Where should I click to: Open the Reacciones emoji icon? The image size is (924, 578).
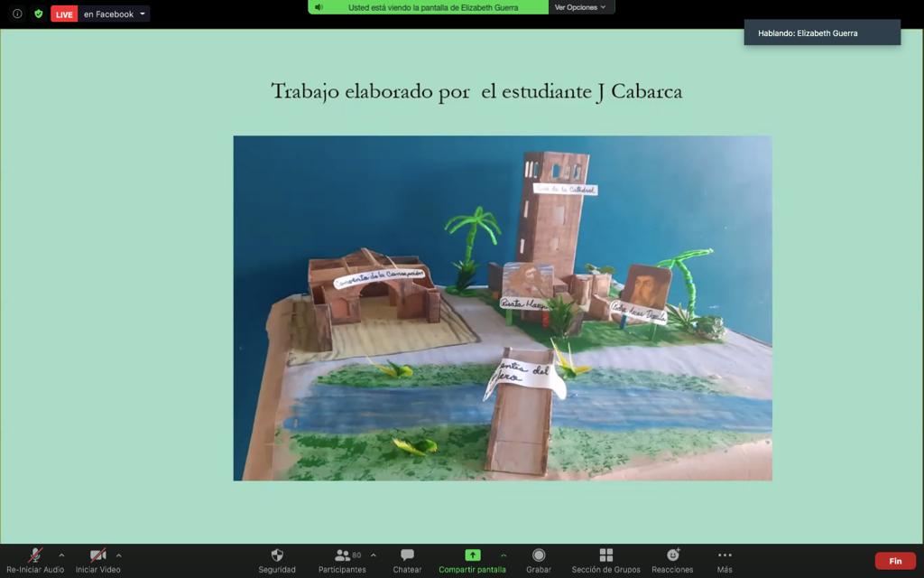click(x=672, y=555)
